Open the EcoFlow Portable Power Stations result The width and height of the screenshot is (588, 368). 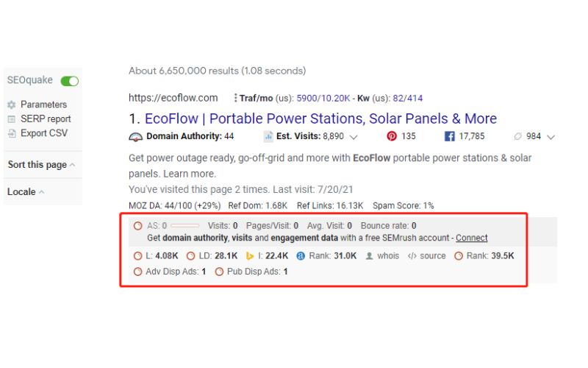(320, 118)
